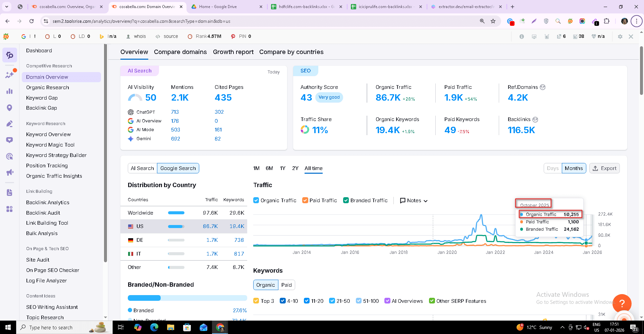Expand the Notes dropdown
This screenshot has height=334, width=644.
tap(414, 201)
